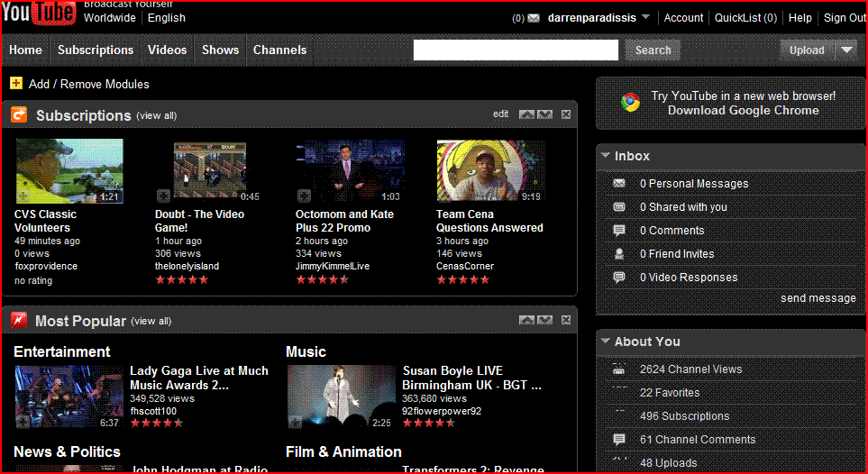Close the Most Popular module
868x474 pixels.
pos(566,320)
